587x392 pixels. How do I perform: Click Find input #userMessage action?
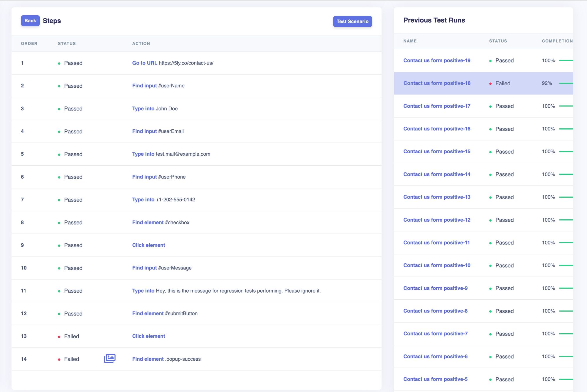point(162,268)
